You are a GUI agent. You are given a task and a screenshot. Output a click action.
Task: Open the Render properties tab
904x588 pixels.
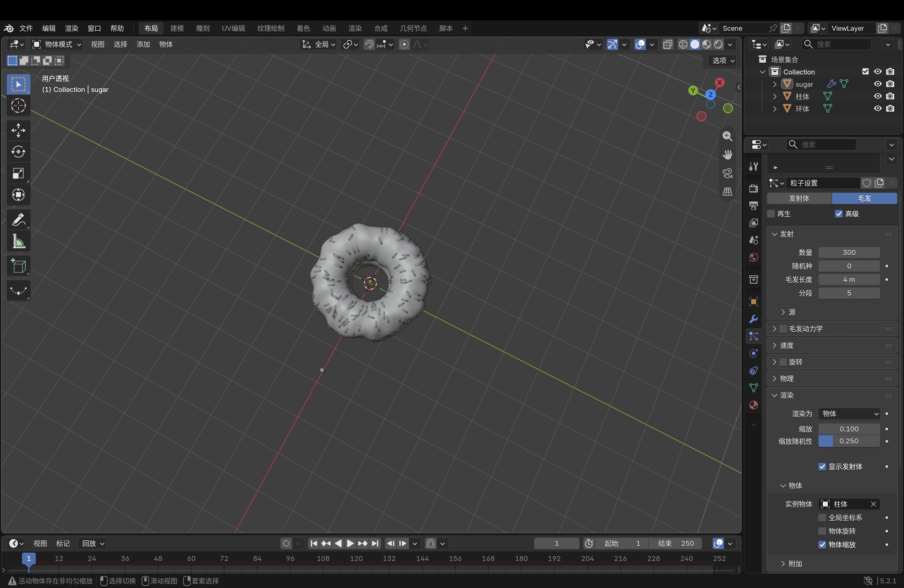[x=754, y=189]
